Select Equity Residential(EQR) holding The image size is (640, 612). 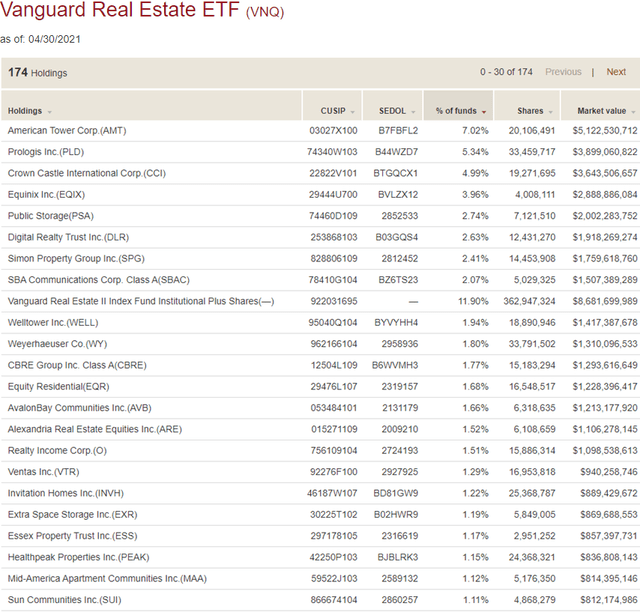[x=58, y=386]
